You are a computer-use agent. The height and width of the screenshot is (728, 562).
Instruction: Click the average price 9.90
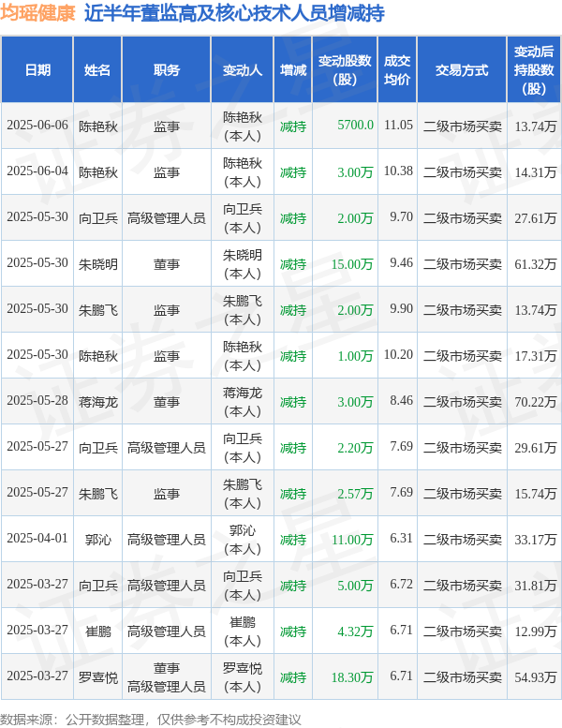(x=402, y=309)
